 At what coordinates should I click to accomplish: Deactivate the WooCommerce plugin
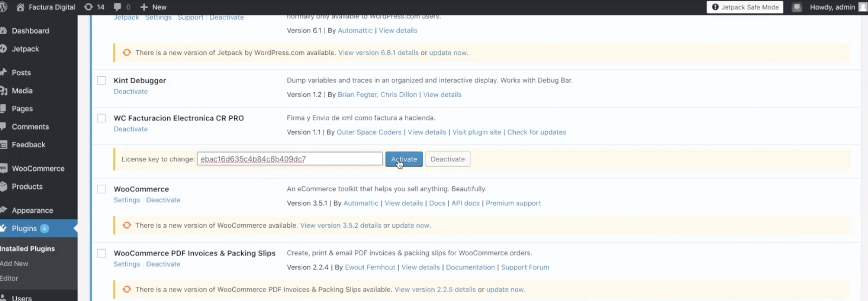click(x=163, y=200)
